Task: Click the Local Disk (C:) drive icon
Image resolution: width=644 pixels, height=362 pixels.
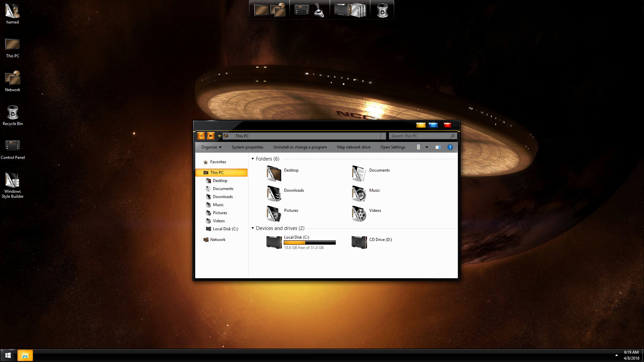Action: coord(273,242)
